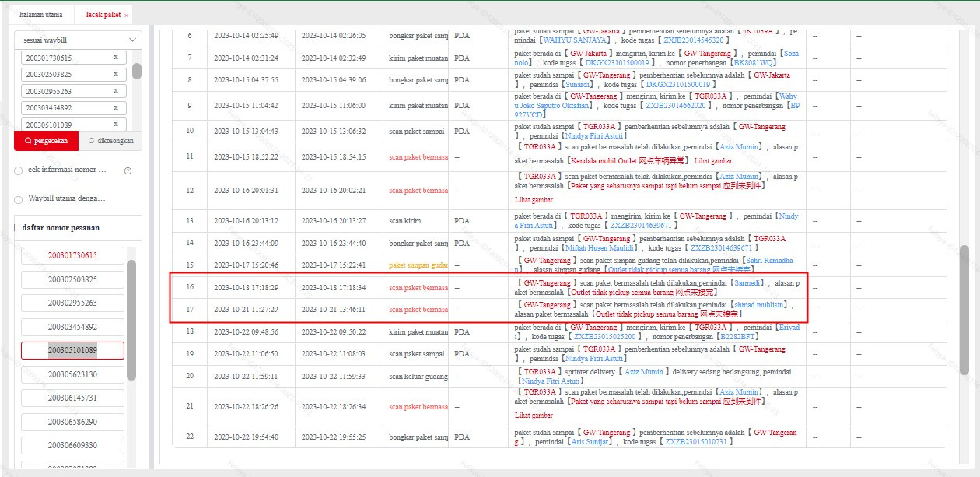Select order number 200305101089 in the list
Screen dimensions: 980x477
click(72, 350)
